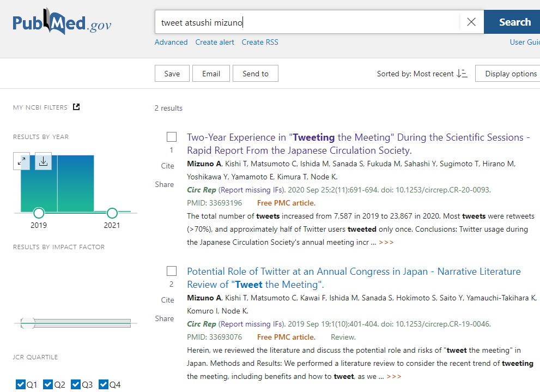Click Circ Rep journal name in result 1

tap(202, 190)
